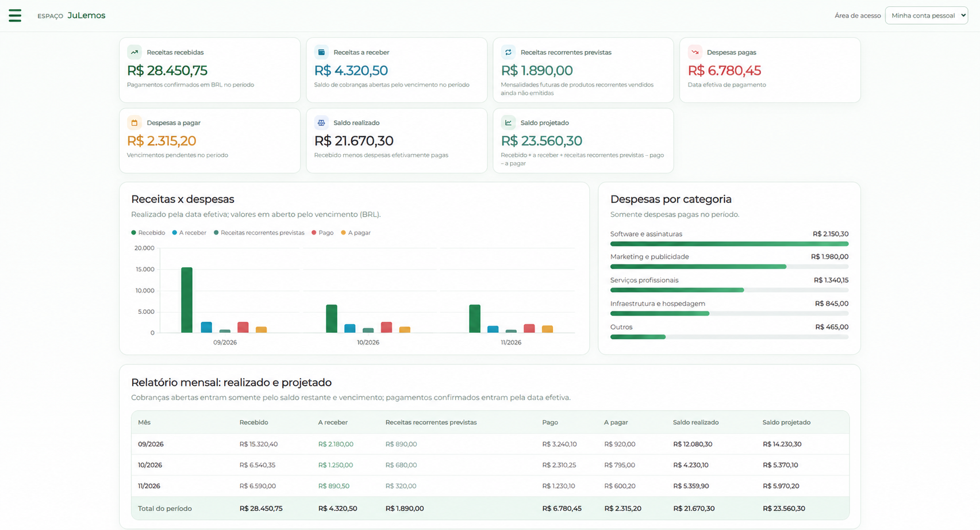Click the R$ 680,00 recurring revenue cell
Image resolution: width=980 pixels, height=530 pixels.
tap(401, 465)
